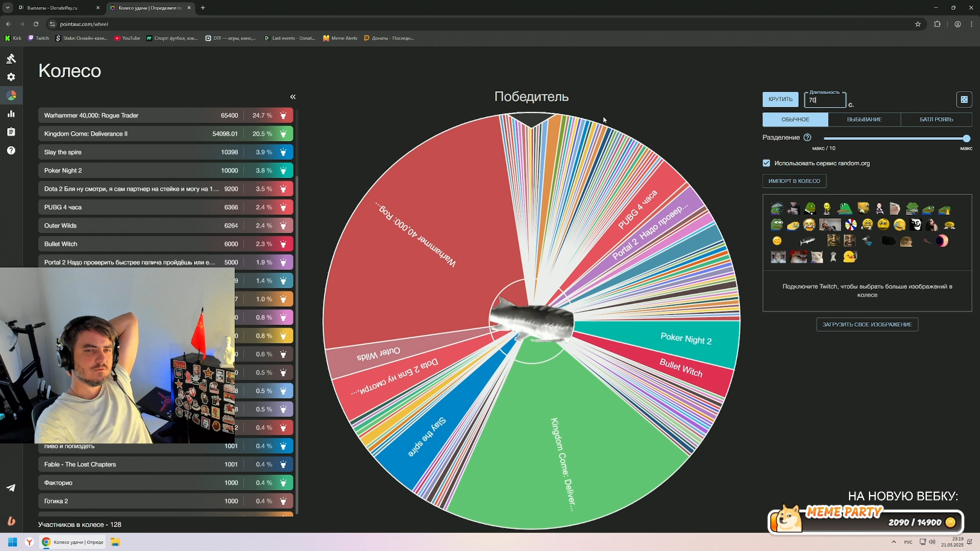Show hidden system tray icons
The image size is (980, 551).
pyautogui.click(x=894, y=542)
